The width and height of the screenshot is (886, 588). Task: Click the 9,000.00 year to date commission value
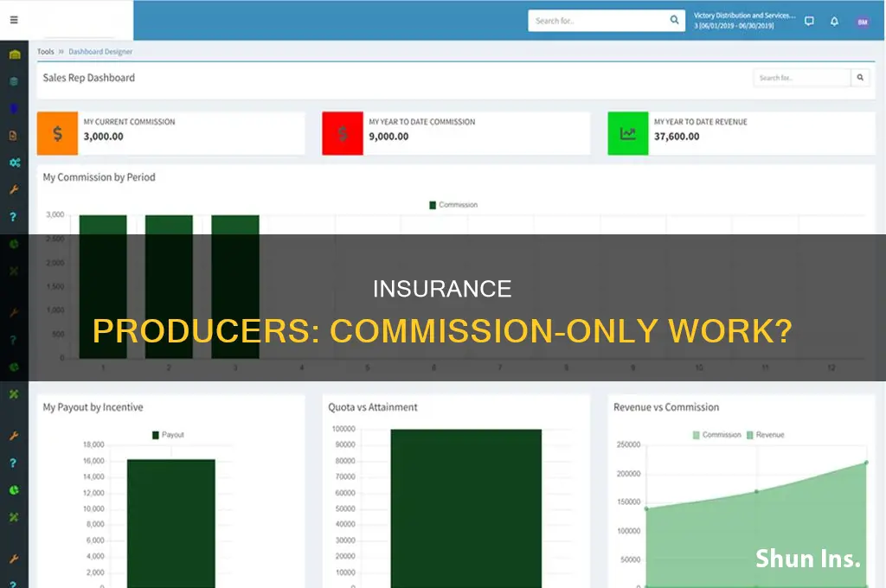pyautogui.click(x=388, y=136)
